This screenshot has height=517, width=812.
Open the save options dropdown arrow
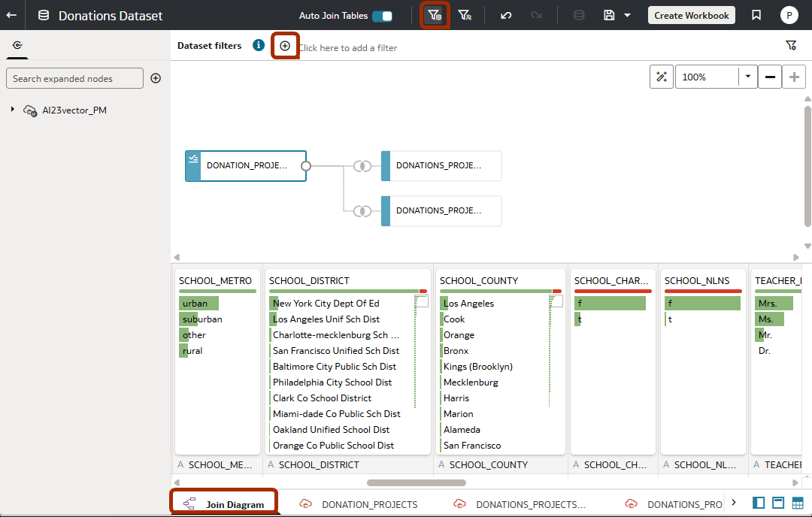click(x=627, y=15)
